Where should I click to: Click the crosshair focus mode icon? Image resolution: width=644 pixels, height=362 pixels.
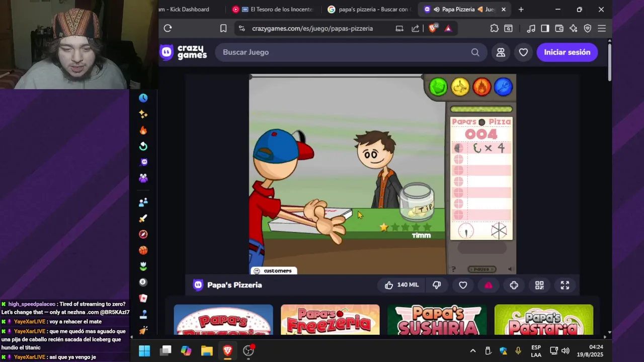514,285
